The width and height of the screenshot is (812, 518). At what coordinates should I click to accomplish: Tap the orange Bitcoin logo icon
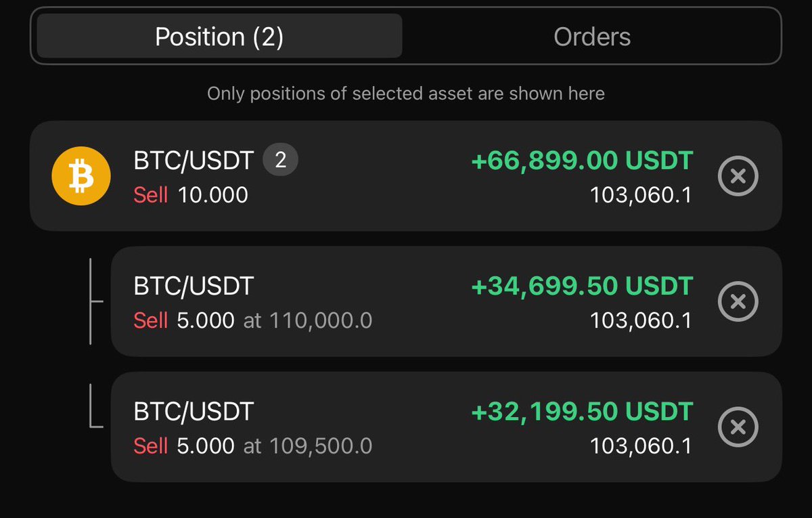click(81, 176)
